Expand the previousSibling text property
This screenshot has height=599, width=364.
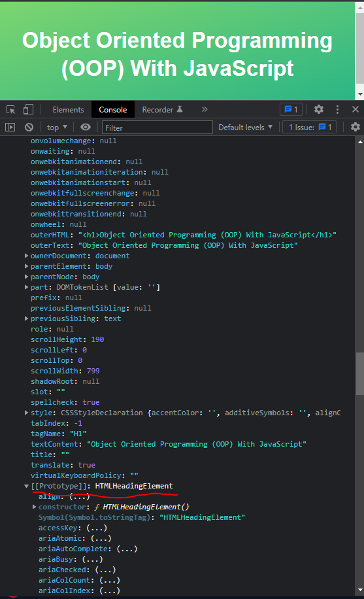pos(26,318)
